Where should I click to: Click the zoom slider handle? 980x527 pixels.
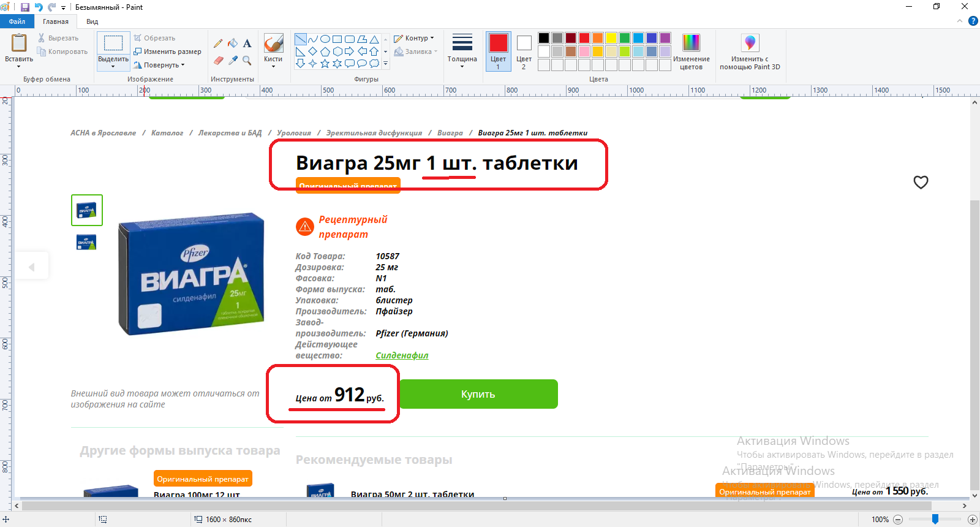[x=935, y=520]
